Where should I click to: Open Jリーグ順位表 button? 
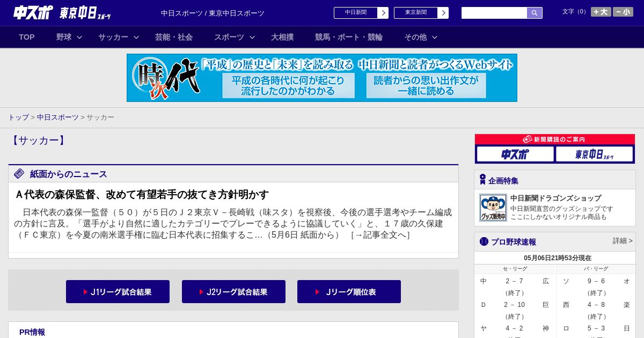349,292
